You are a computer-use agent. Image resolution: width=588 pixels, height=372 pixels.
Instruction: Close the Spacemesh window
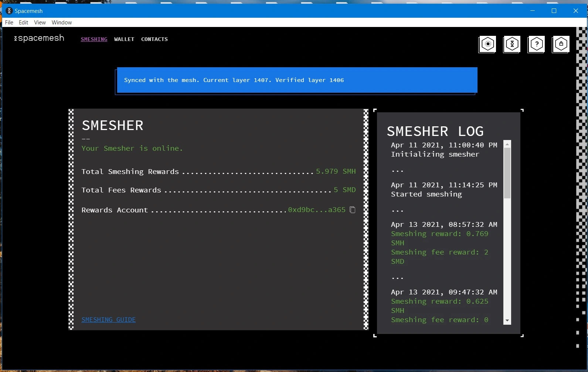tap(575, 11)
